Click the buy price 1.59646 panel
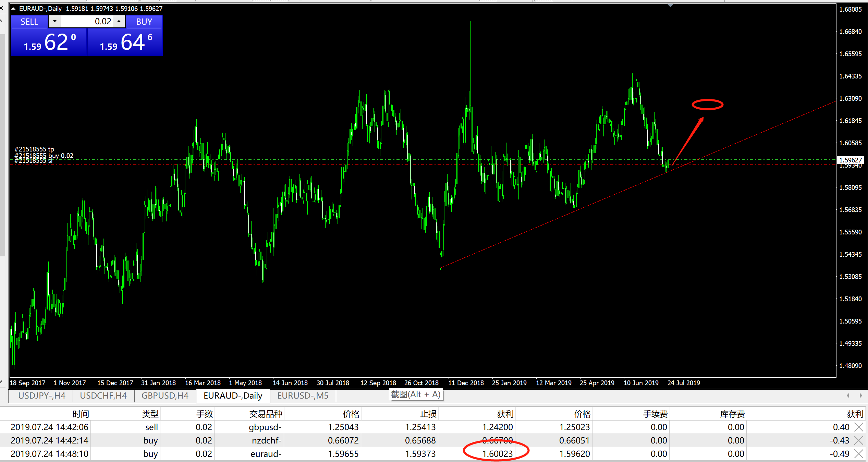This screenshot has width=868, height=462. 125,42
